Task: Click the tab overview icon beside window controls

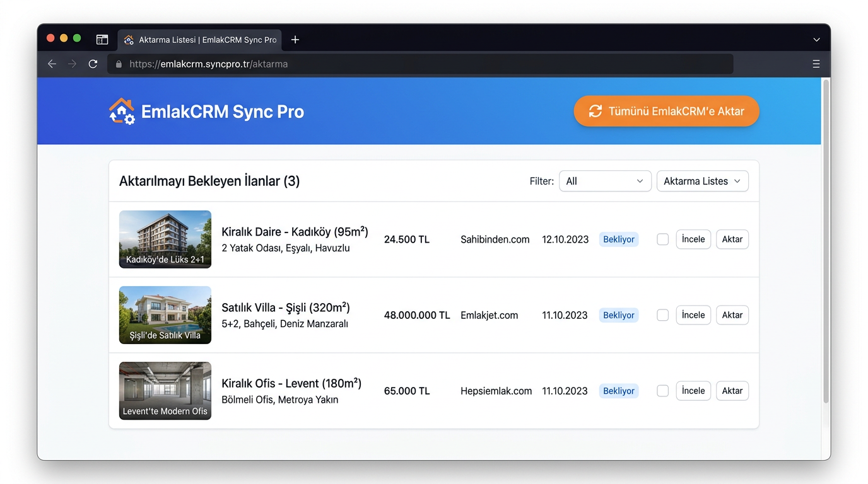Action: (102, 40)
